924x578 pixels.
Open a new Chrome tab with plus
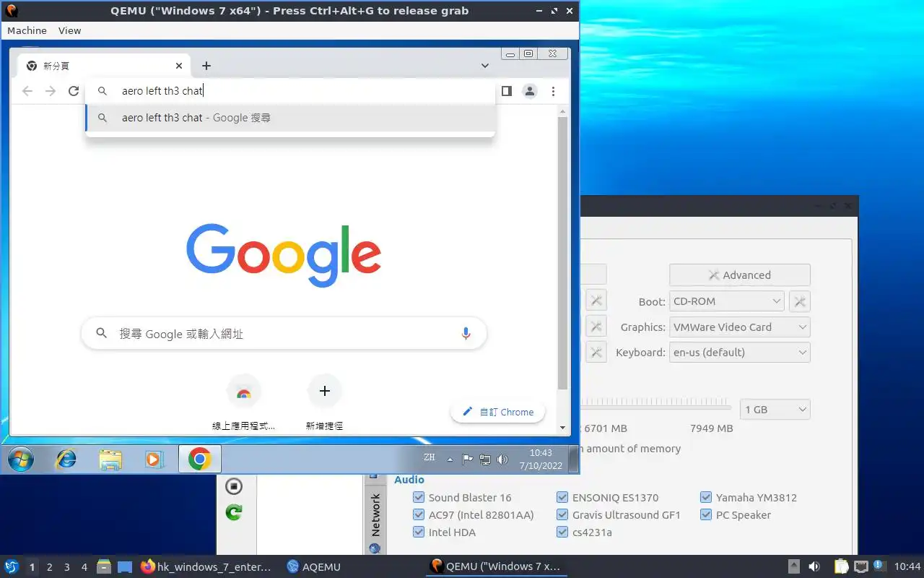click(206, 66)
